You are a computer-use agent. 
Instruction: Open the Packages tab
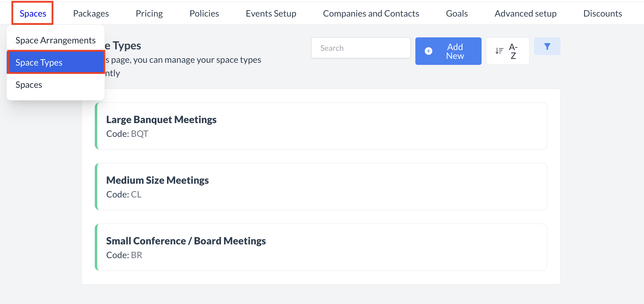(x=91, y=13)
